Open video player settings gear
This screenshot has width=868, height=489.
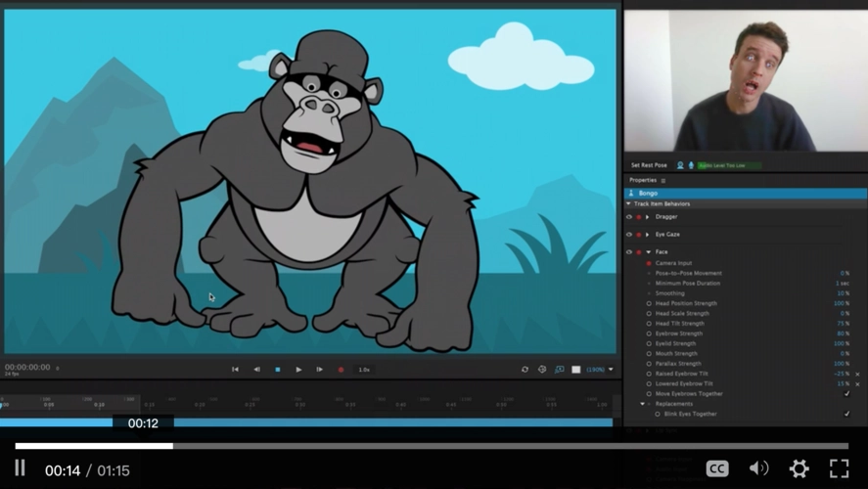click(799, 469)
